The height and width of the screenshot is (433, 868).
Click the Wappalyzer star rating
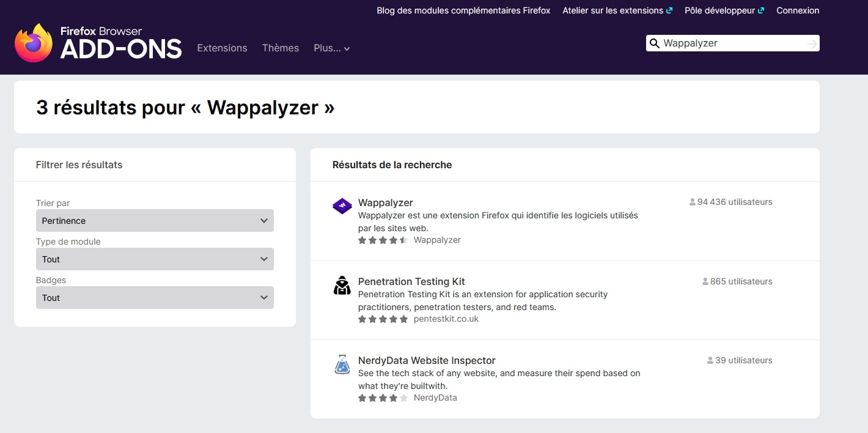point(383,240)
